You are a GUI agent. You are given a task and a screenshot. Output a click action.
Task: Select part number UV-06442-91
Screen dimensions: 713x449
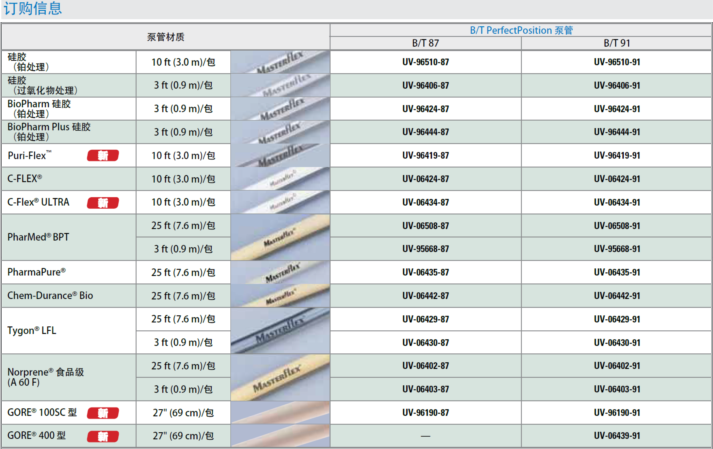pyautogui.click(x=617, y=296)
